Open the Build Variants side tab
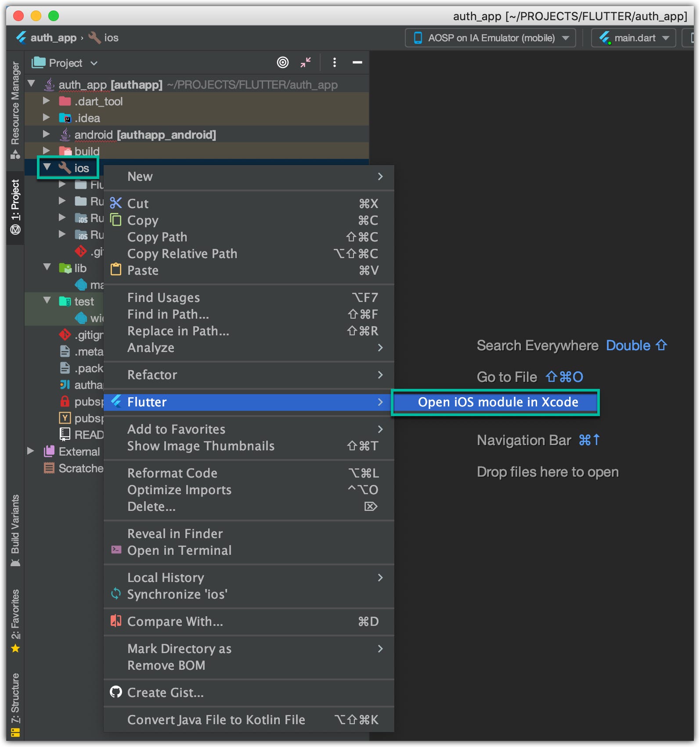 [x=15, y=530]
